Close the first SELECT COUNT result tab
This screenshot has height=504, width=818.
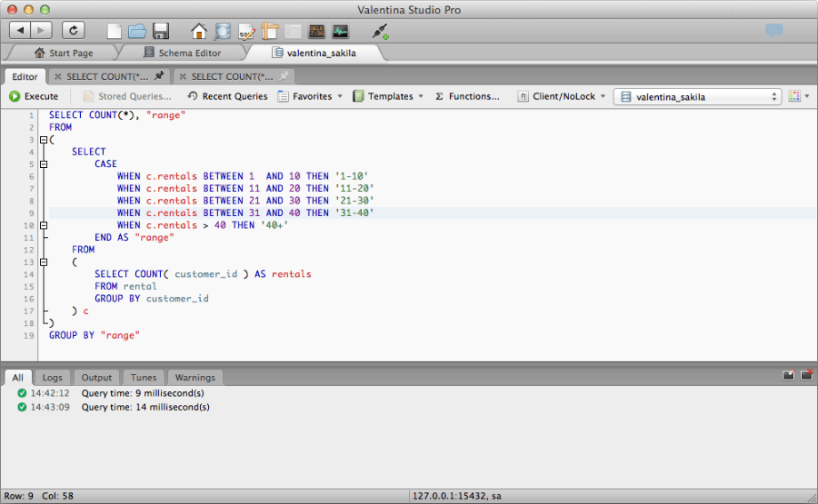(58, 76)
